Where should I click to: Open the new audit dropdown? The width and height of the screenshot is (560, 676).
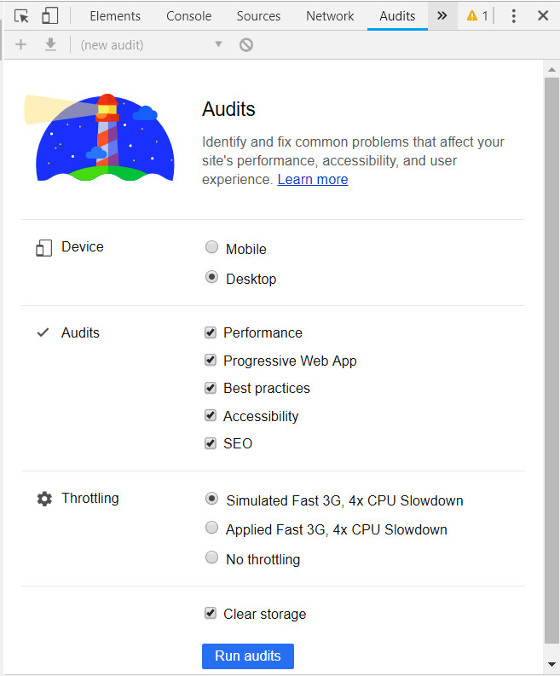point(152,45)
